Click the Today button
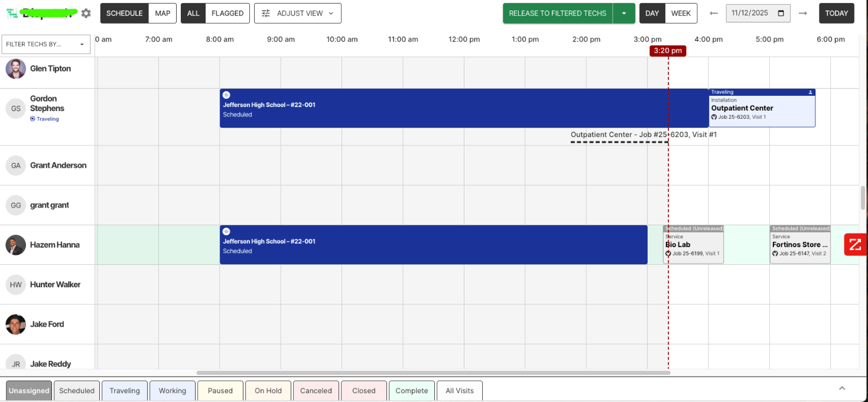This screenshot has height=402, width=868. click(836, 13)
